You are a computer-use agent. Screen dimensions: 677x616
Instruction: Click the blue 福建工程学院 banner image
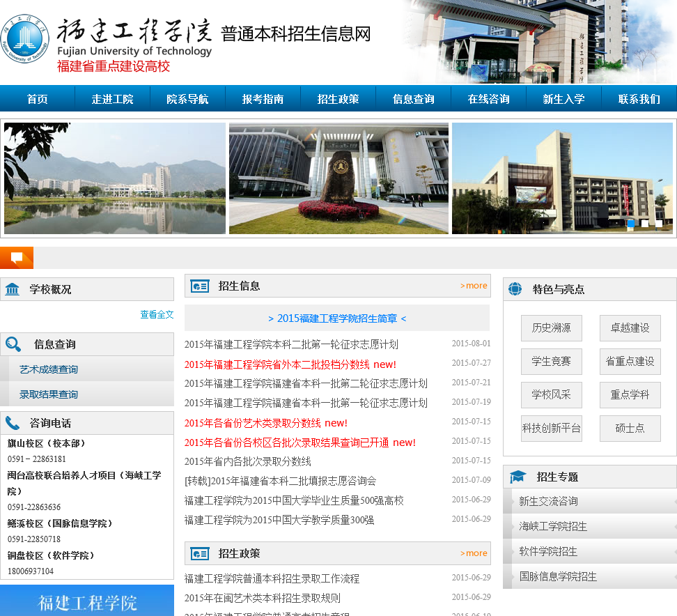point(87,601)
